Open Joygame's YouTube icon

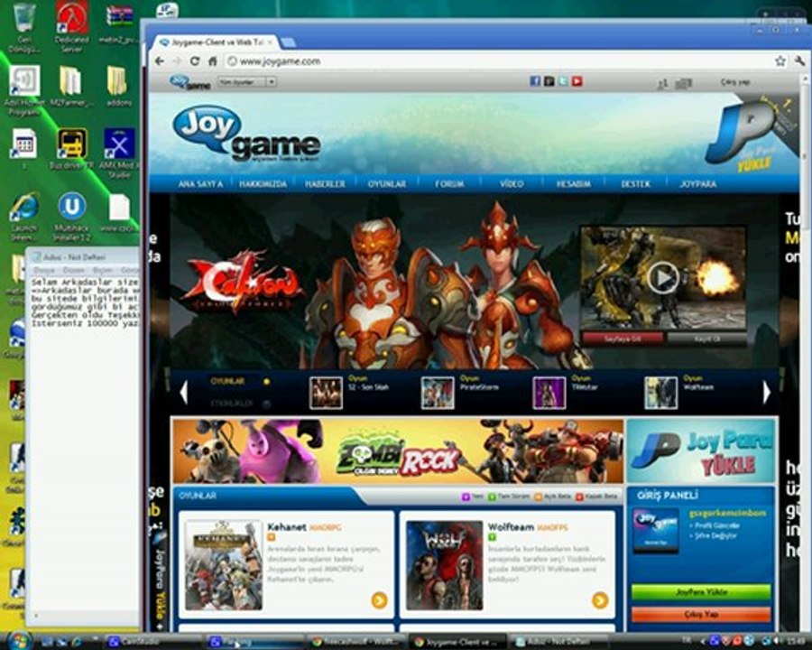click(577, 81)
